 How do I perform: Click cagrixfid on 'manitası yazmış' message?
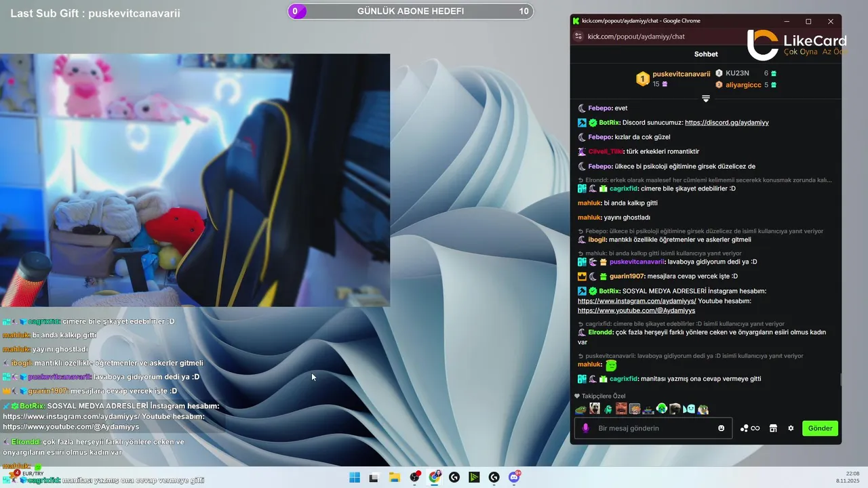(x=624, y=379)
